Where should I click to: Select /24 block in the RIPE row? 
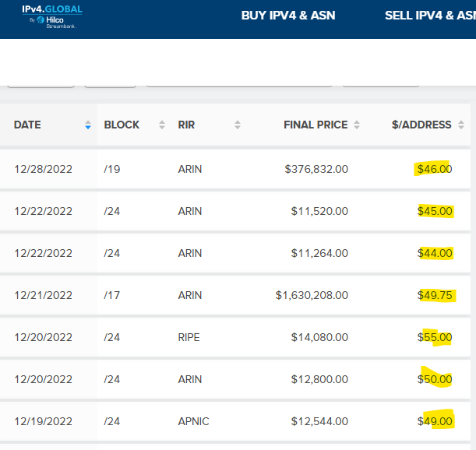[112, 337]
